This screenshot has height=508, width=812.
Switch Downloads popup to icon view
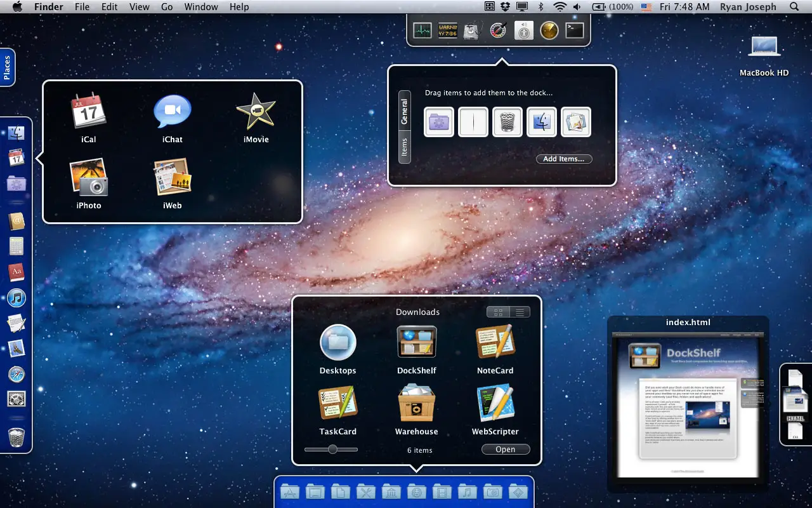pyautogui.click(x=498, y=312)
